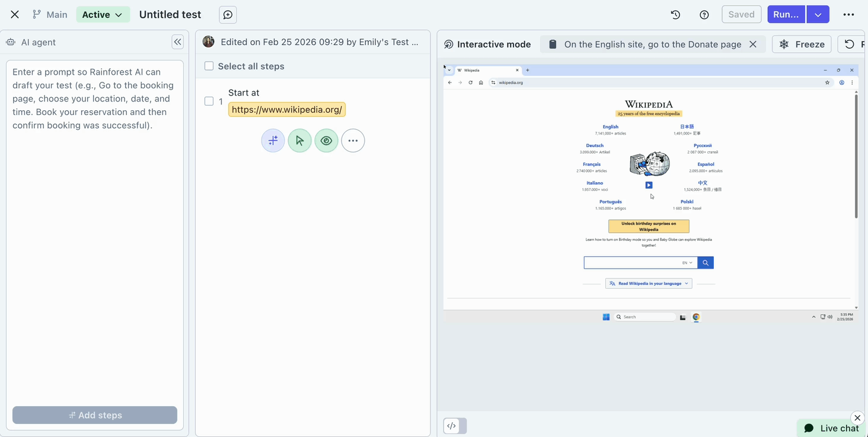Viewport: 868px width, 437px height.
Task: Click Unlock birthday surprises on Wikipedia banner
Action: [649, 227]
